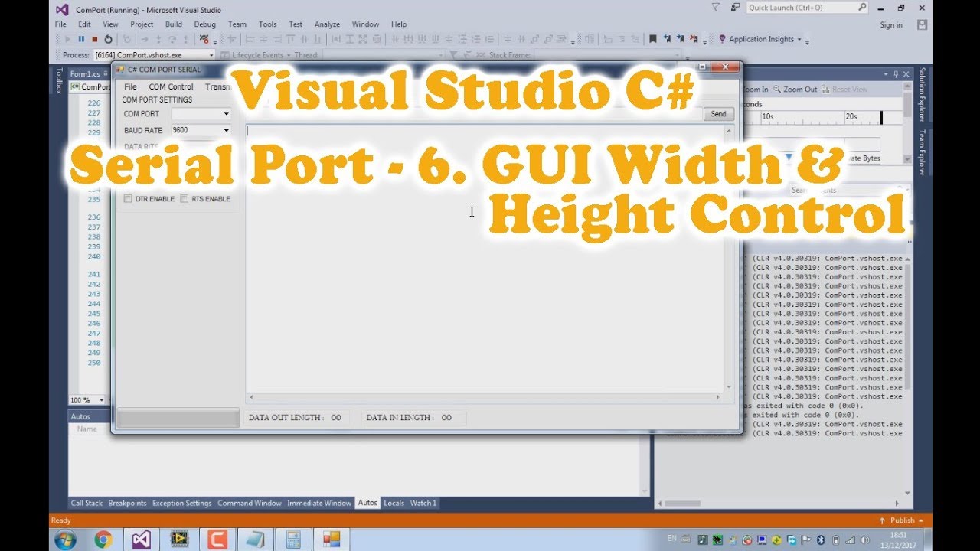Switch to Visual Studio taskbar icon
Screen dimensions: 980x551
coord(141,540)
